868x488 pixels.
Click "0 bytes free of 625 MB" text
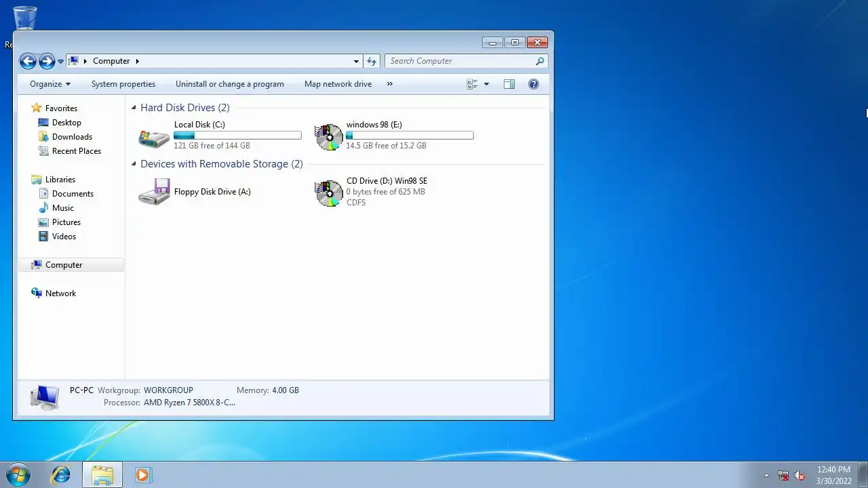click(x=386, y=192)
